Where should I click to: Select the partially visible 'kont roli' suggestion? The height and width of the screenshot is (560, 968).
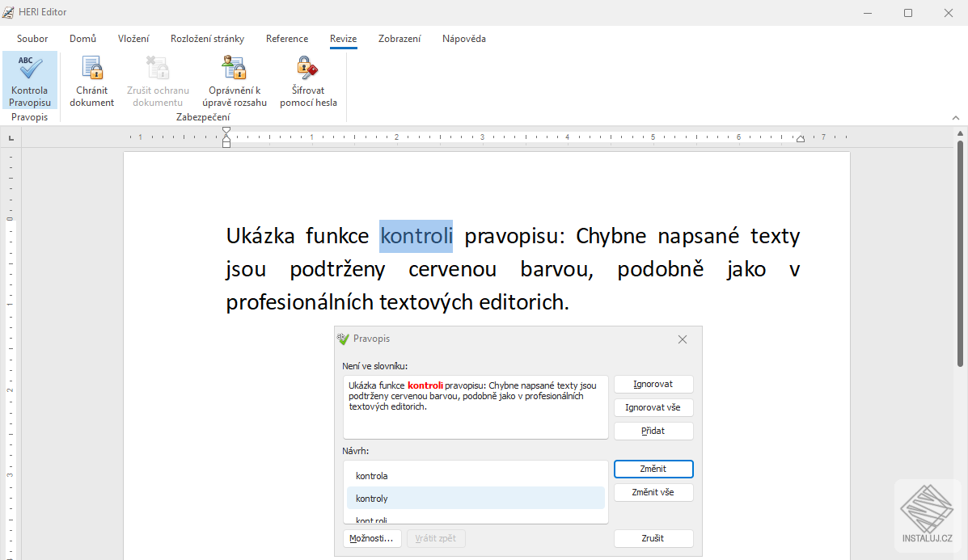click(x=476, y=520)
